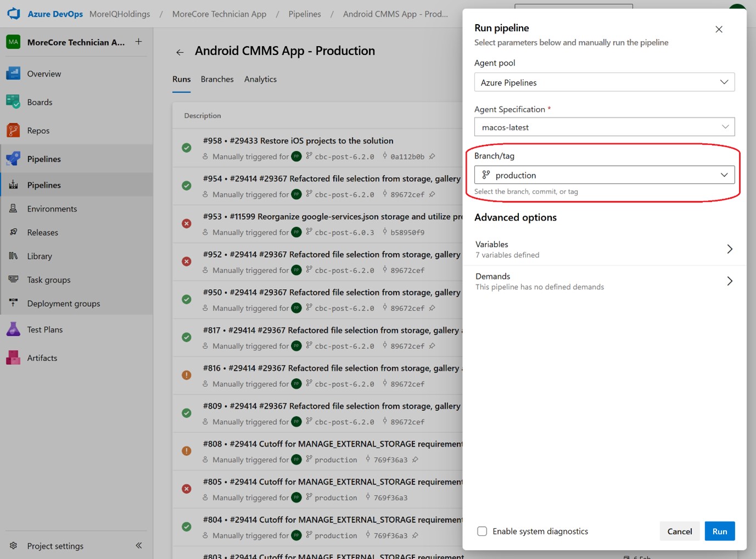This screenshot has height=559, width=756.
Task: Expand the Agent Specification dropdown
Action: 604,127
